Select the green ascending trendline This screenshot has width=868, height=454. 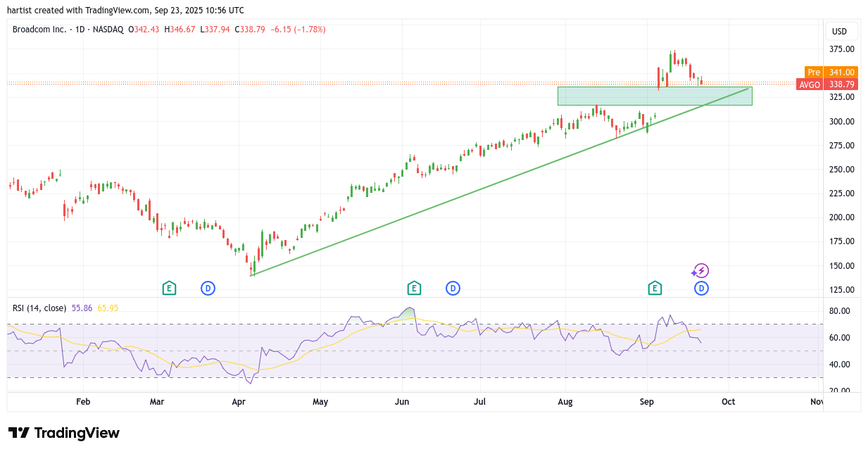click(x=500, y=182)
